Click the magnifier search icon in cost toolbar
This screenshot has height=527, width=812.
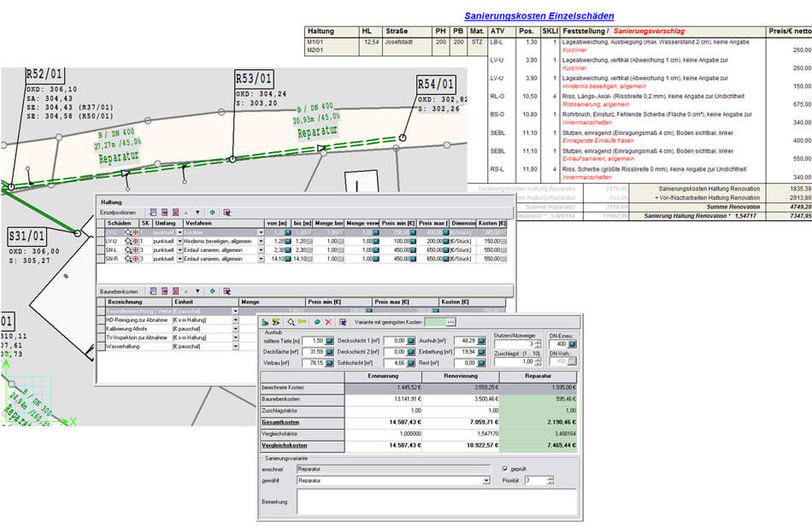(291, 322)
